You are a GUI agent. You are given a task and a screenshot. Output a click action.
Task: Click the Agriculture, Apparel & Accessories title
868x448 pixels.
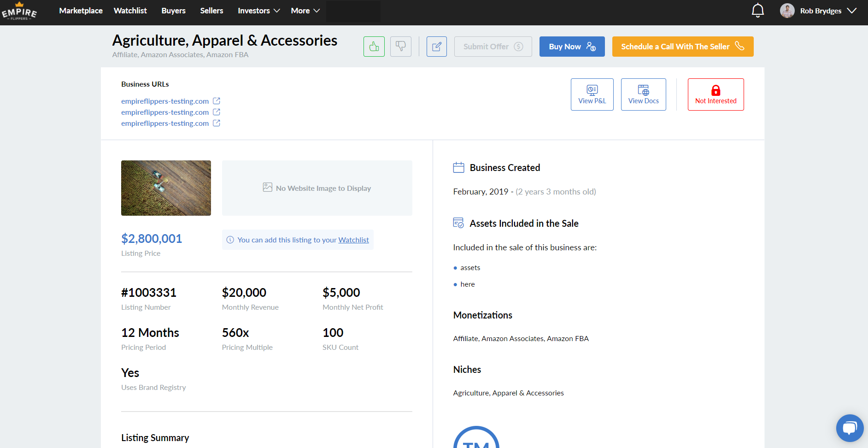(x=225, y=41)
